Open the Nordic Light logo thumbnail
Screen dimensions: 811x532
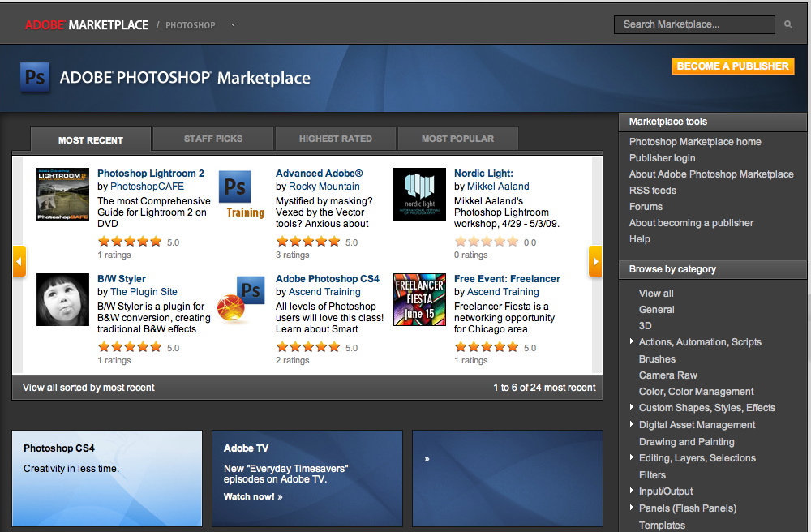tap(419, 194)
